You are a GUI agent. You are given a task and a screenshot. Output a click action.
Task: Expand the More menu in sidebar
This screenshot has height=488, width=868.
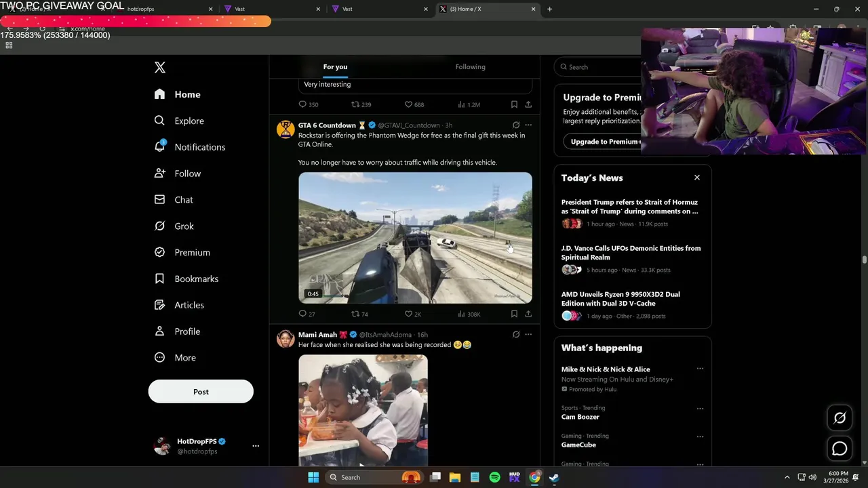coord(175,358)
